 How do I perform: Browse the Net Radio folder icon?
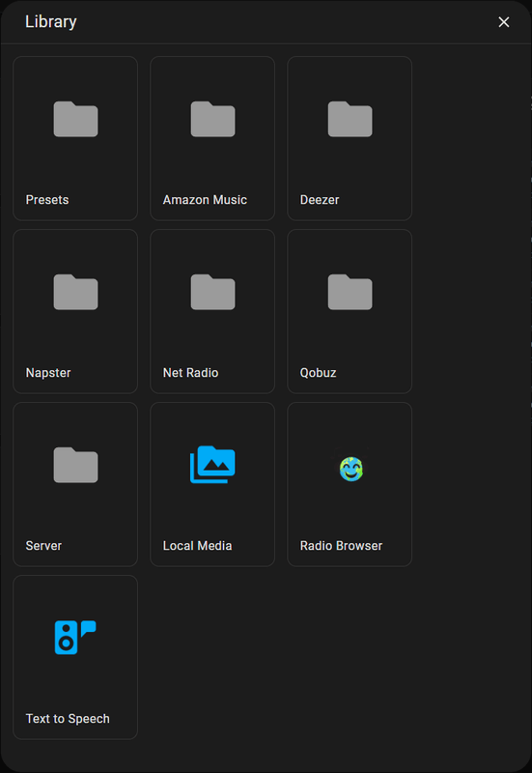tap(212, 293)
